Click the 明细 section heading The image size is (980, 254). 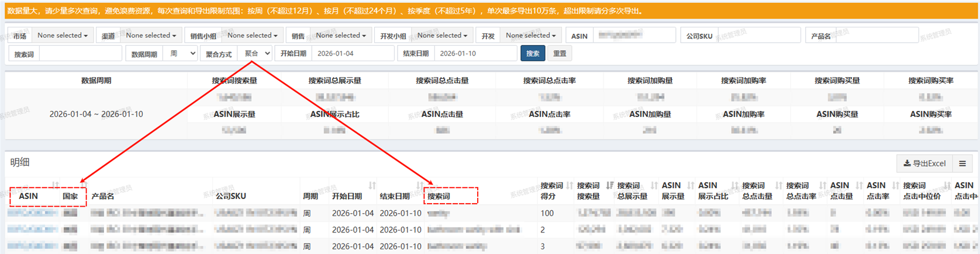[20, 162]
